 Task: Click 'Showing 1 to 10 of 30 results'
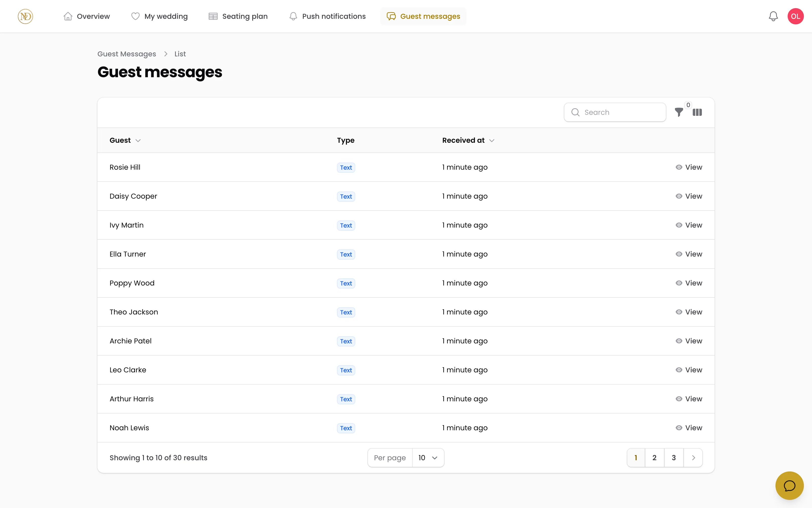click(158, 458)
